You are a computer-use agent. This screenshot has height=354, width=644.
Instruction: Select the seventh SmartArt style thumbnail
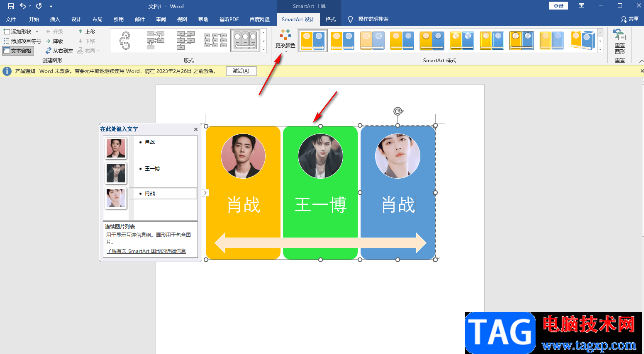(492, 41)
